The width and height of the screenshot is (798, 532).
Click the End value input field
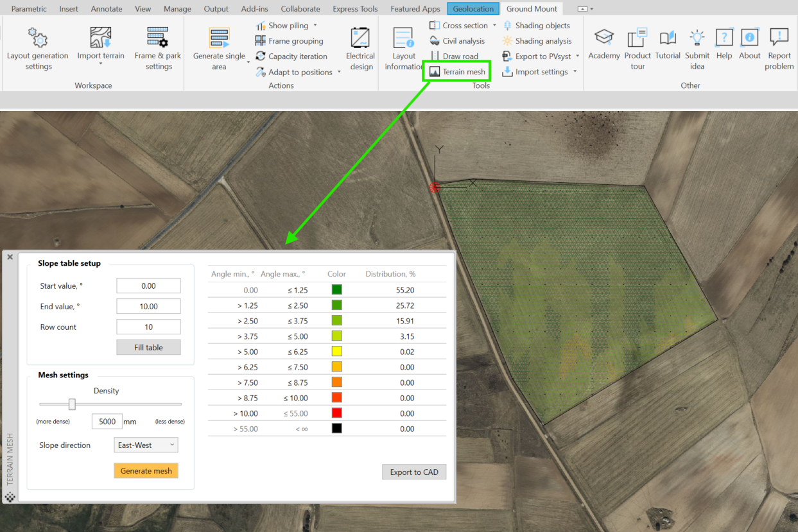click(148, 307)
